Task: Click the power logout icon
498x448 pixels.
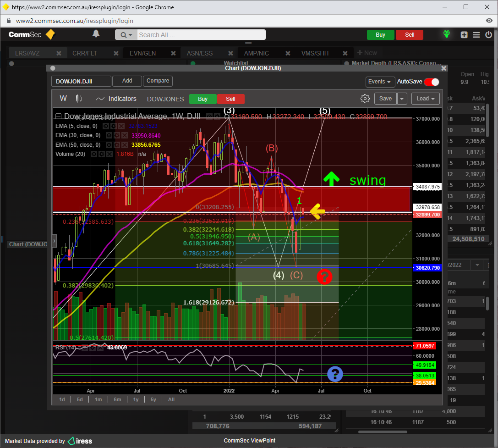Action: tap(488, 35)
